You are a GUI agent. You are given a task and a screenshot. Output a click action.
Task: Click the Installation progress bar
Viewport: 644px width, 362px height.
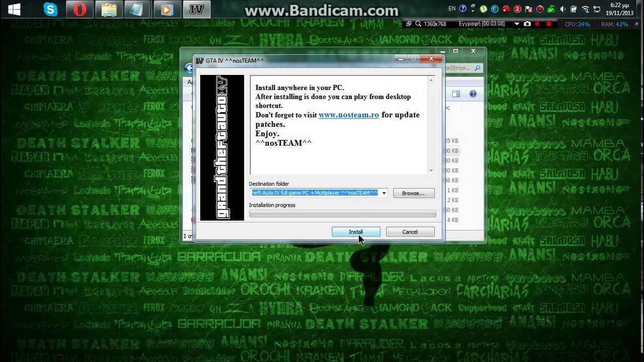tap(343, 214)
